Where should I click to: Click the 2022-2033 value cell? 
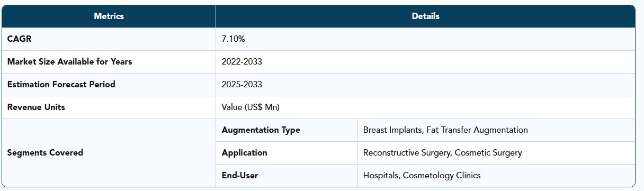coord(242,61)
